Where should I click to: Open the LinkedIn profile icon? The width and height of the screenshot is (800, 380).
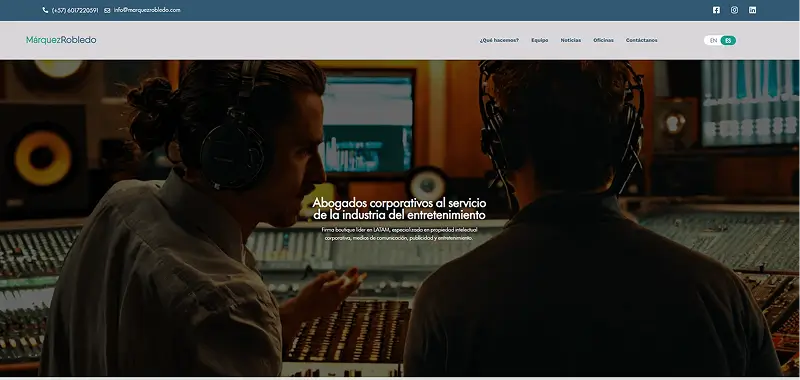752,10
